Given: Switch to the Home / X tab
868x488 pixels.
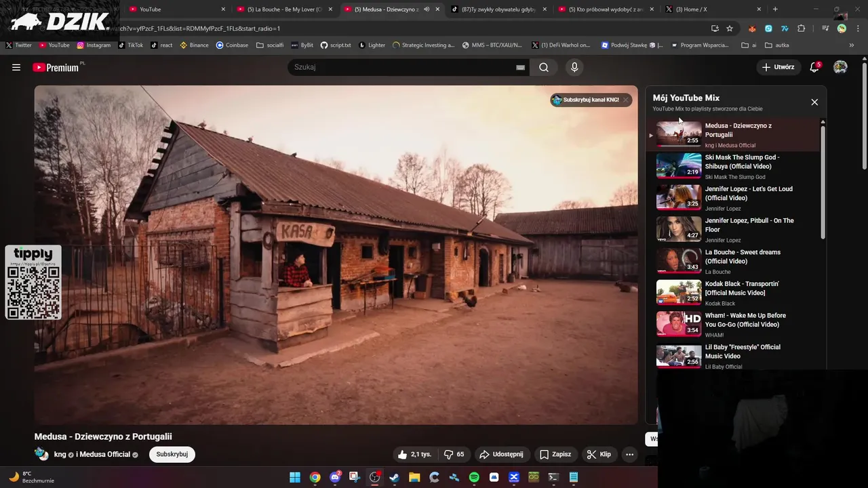Looking at the screenshot, I should click(712, 9).
